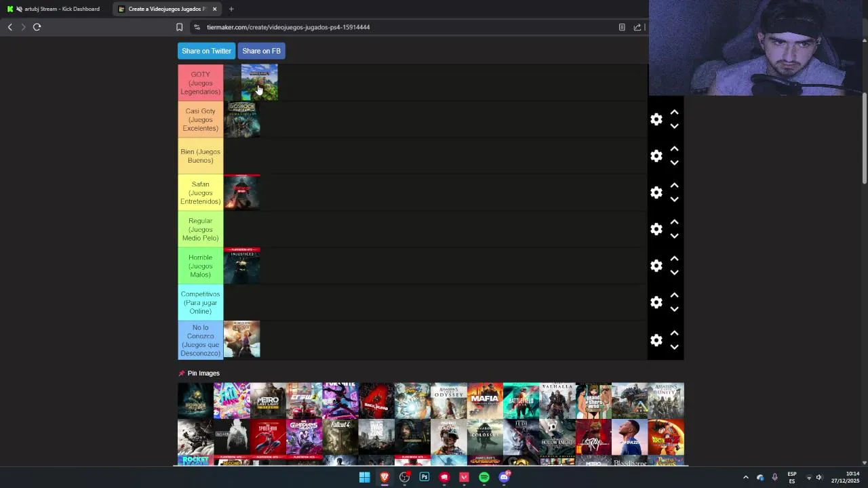Click the Safan (Juegos Entretenidos) label

click(200, 192)
